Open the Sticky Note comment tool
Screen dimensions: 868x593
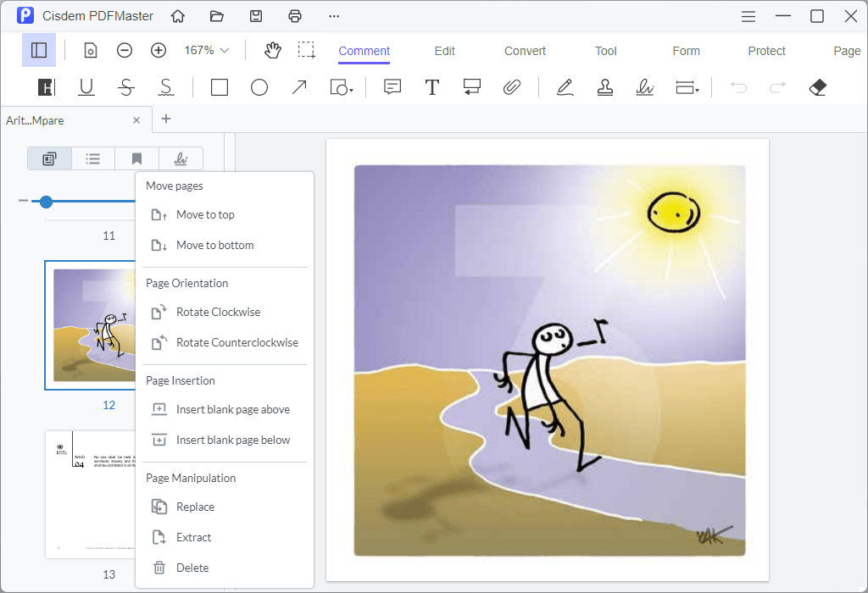[392, 86]
